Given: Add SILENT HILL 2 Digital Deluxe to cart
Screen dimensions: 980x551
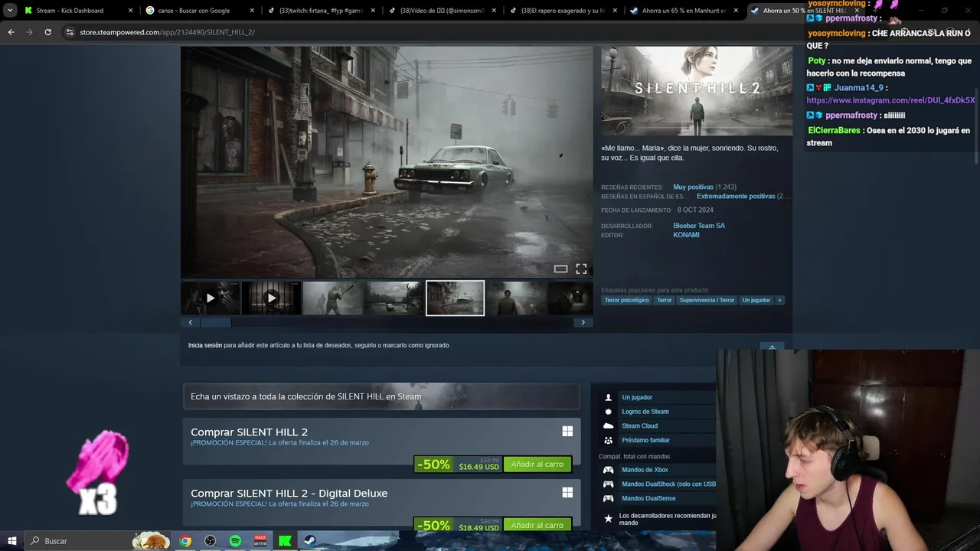Looking at the screenshot, I should (537, 525).
